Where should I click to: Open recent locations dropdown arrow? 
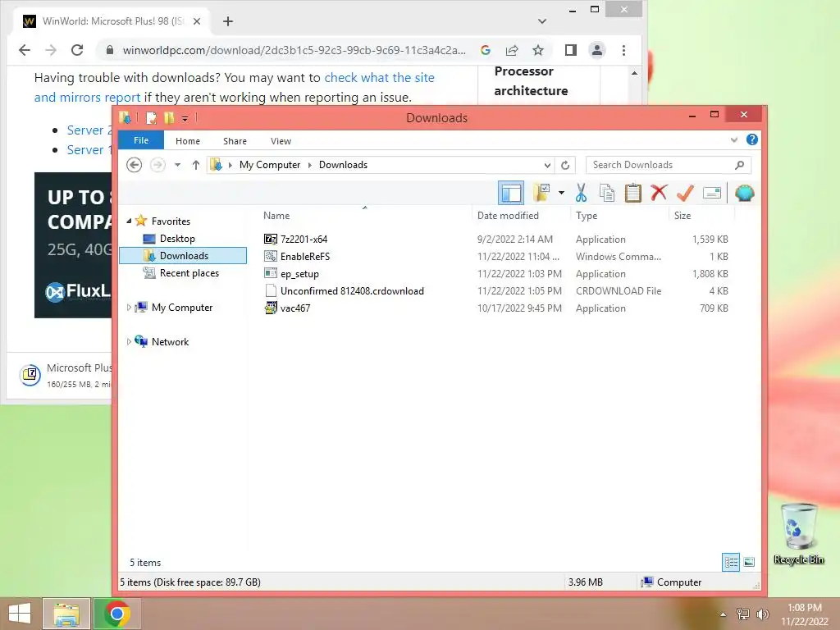[x=177, y=165]
